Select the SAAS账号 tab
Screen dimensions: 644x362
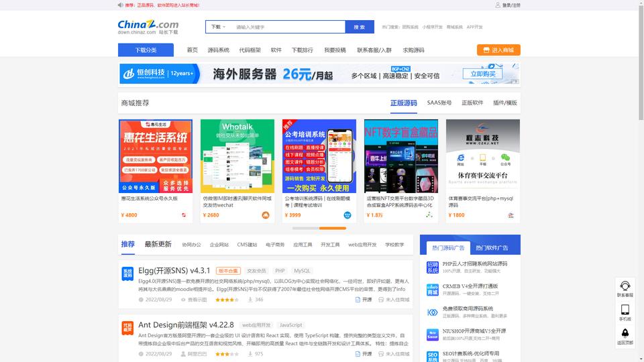pyautogui.click(x=439, y=103)
